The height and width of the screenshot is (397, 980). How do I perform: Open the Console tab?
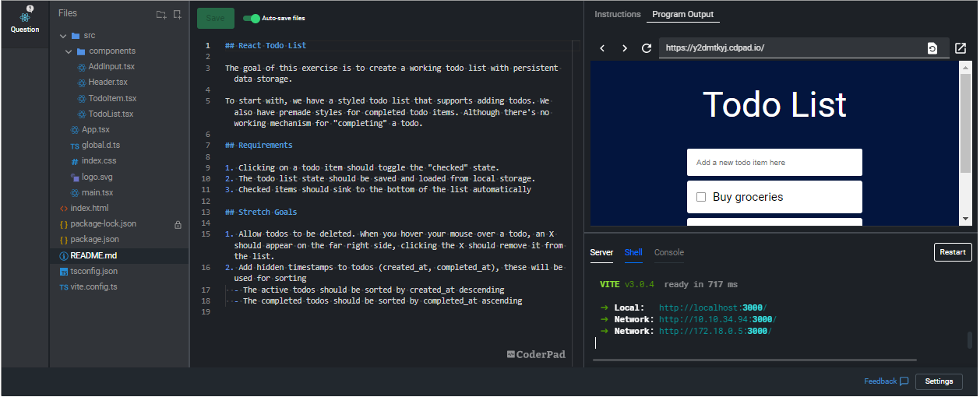(668, 252)
